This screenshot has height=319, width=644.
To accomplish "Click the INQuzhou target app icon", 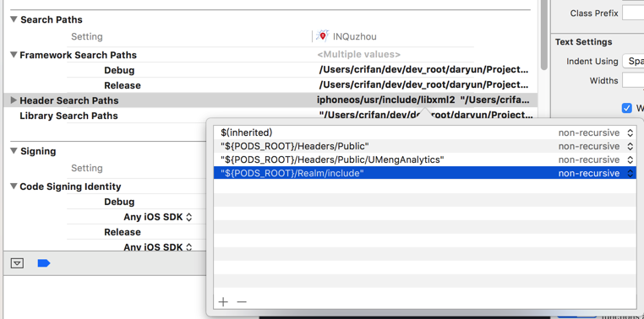I will [x=322, y=36].
